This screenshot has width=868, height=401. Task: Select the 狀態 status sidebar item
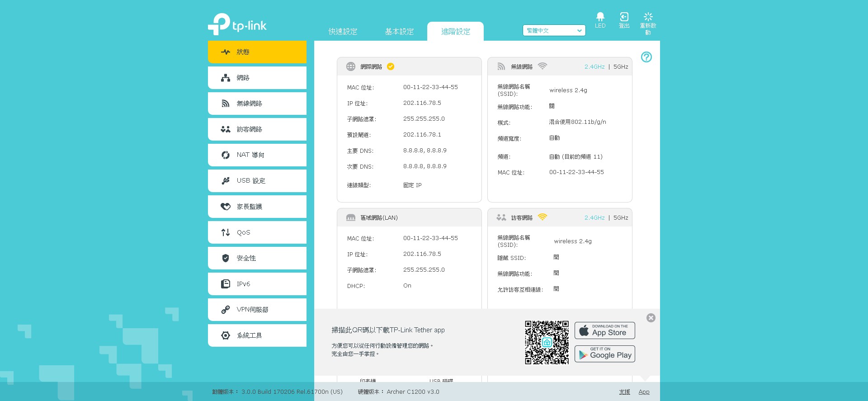click(257, 52)
